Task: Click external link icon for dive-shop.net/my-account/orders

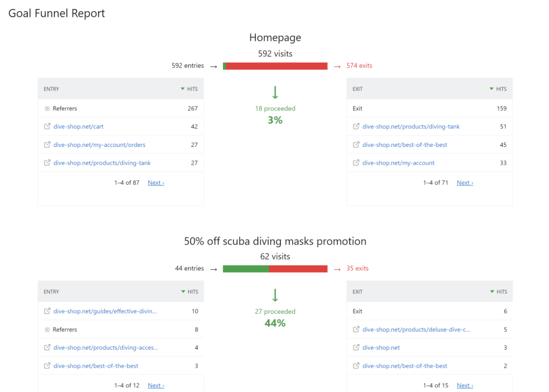Action: tap(47, 144)
